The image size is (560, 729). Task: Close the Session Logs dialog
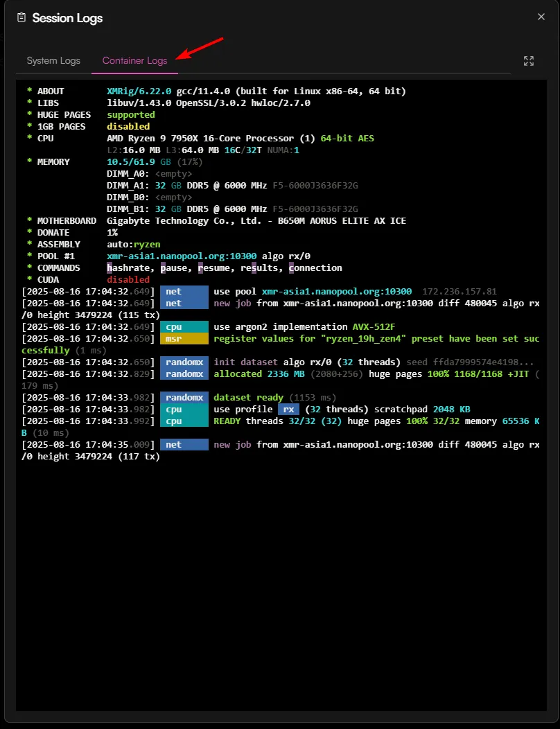(x=541, y=17)
